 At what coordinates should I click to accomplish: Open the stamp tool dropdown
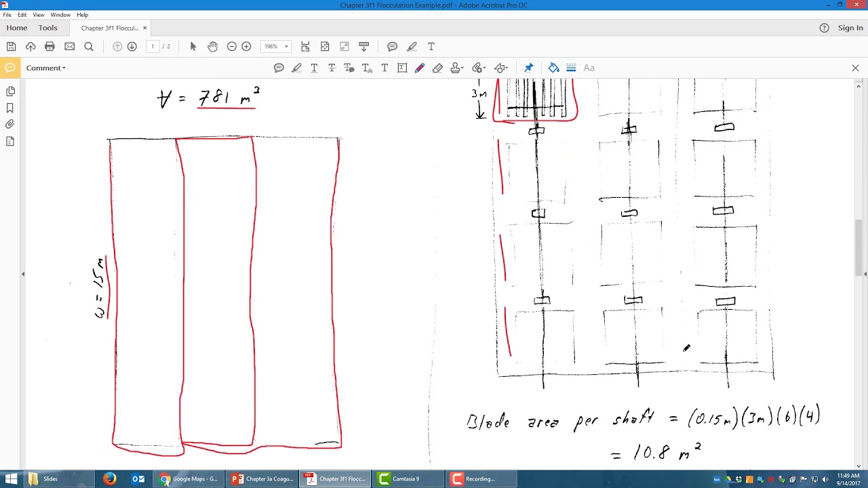tap(457, 68)
